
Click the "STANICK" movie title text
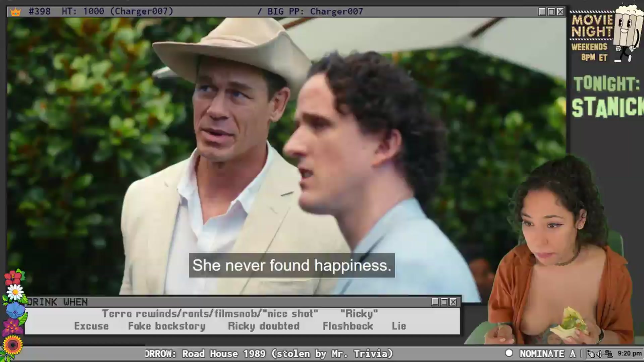click(x=608, y=108)
